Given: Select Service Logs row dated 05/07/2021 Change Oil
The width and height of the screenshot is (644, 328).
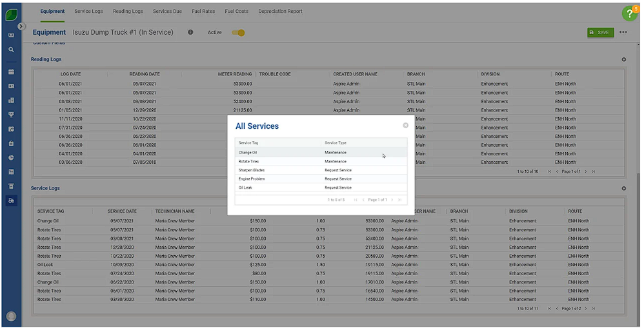Looking at the screenshot, I should coord(328,221).
